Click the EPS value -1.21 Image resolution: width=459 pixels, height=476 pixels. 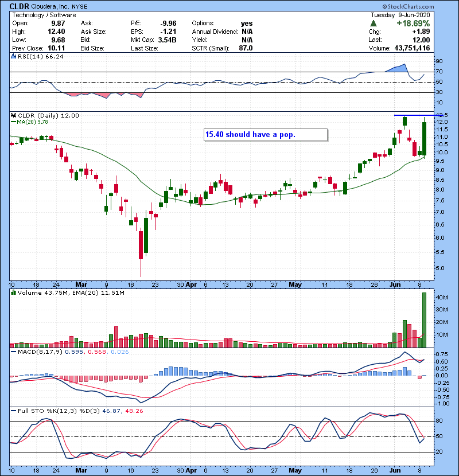point(168,32)
